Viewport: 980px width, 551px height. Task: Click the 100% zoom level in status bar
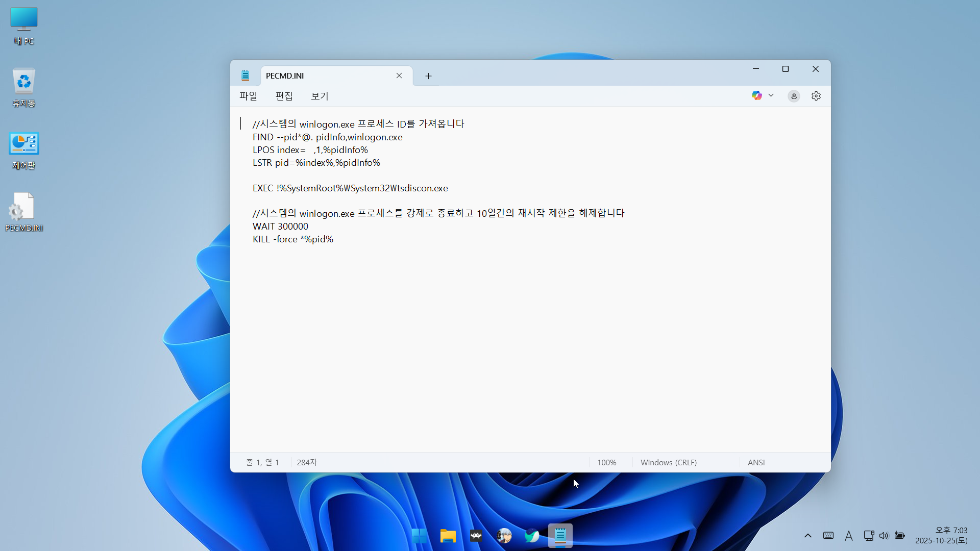(x=606, y=462)
